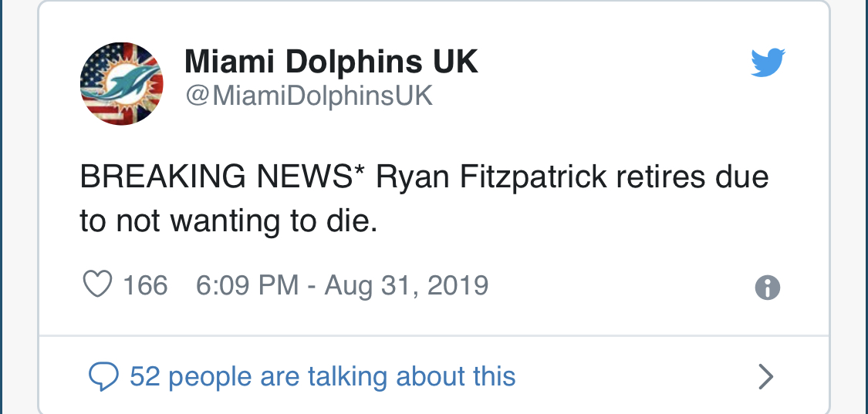Click the word "people" in the footer link
Image resolution: width=868 pixels, height=414 pixels.
pyautogui.click(x=211, y=376)
